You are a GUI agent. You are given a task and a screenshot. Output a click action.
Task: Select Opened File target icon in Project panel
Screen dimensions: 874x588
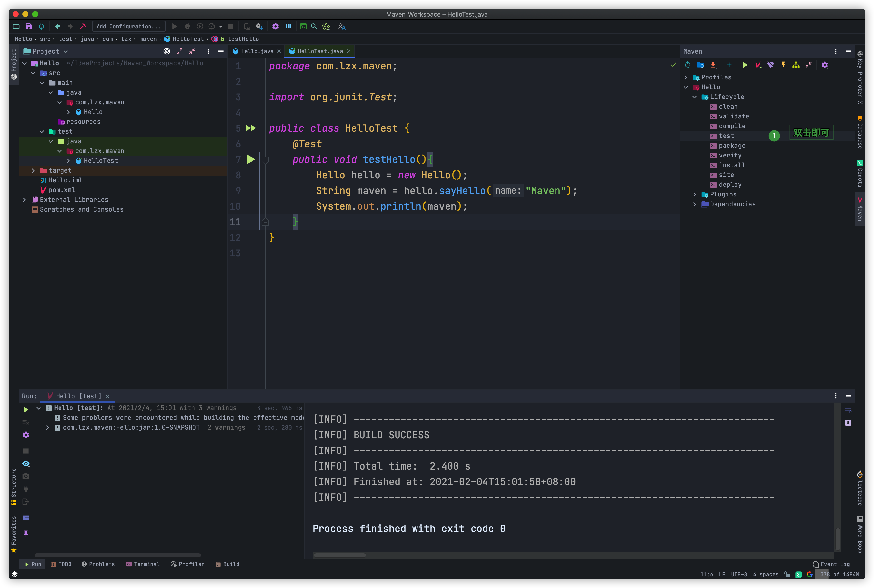pyautogui.click(x=167, y=51)
